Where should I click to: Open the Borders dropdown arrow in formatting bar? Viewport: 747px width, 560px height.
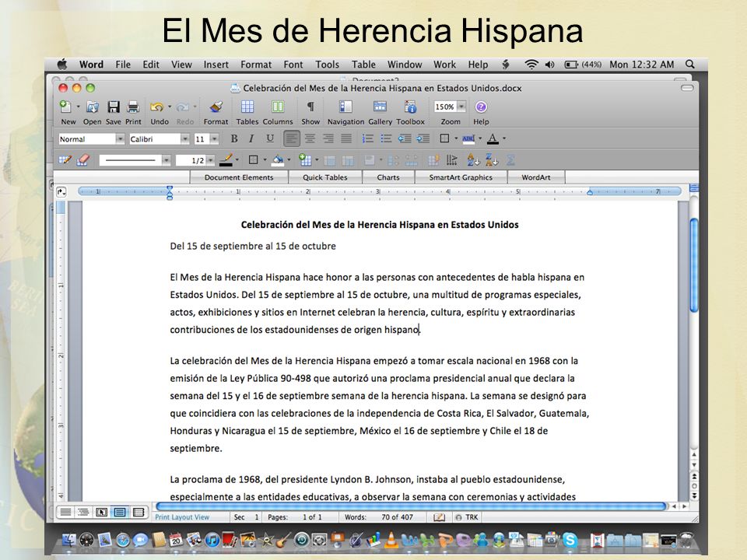[x=456, y=138]
